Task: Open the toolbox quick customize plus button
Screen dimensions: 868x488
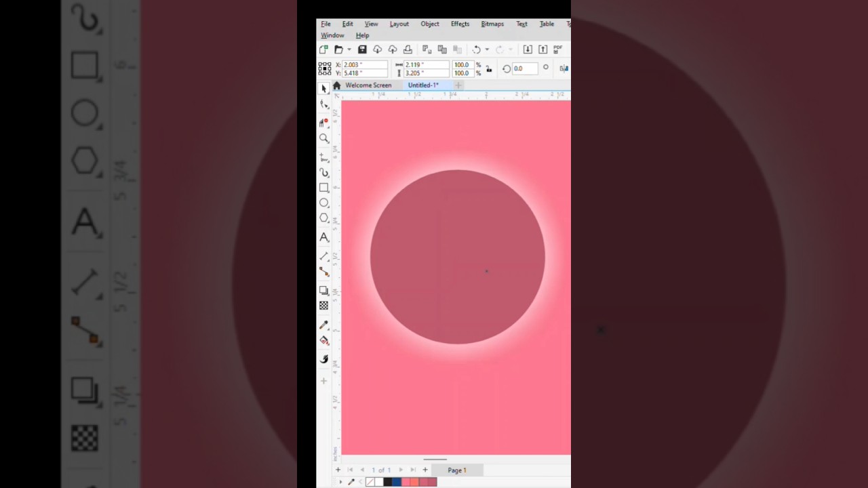Action: tap(323, 381)
